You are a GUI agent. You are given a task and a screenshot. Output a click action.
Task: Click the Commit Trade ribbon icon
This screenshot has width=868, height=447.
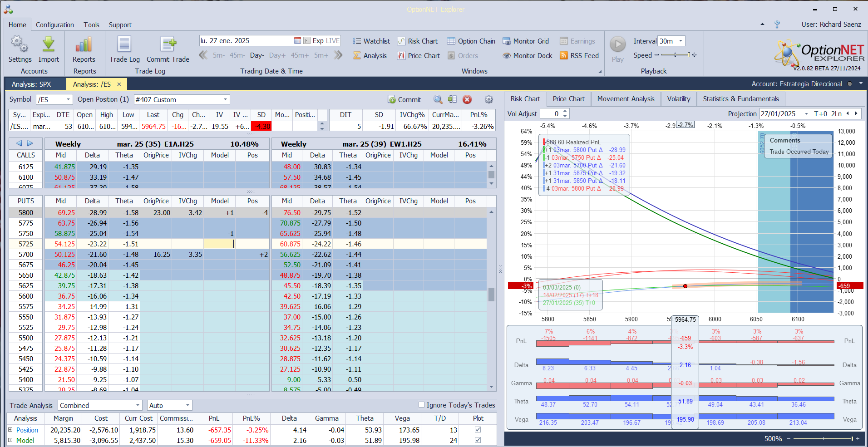pos(168,49)
